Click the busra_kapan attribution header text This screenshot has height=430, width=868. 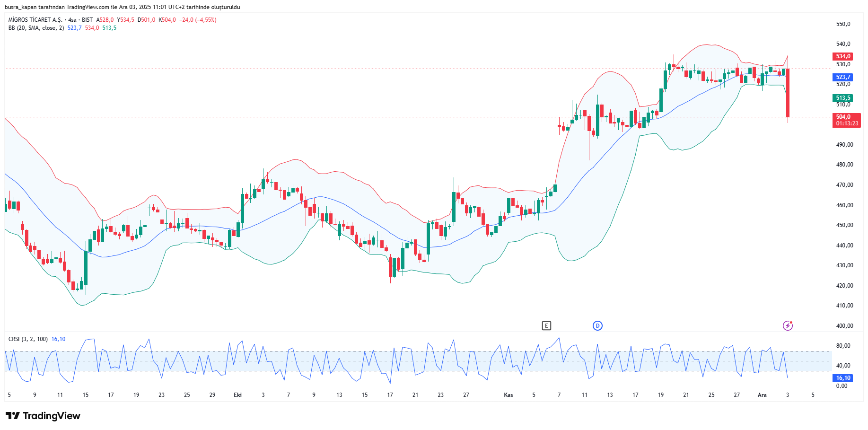122,7
